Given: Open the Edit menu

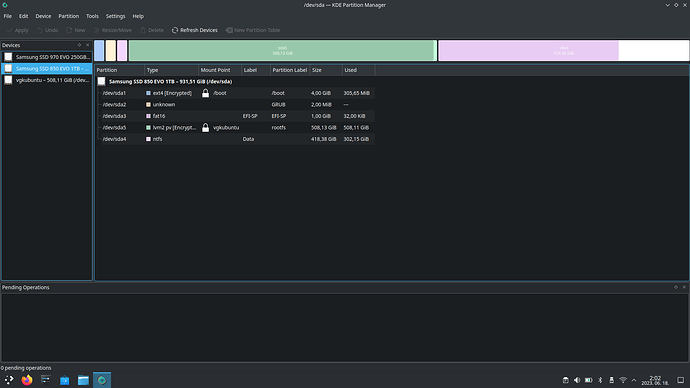Looking at the screenshot, I should (x=23, y=16).
